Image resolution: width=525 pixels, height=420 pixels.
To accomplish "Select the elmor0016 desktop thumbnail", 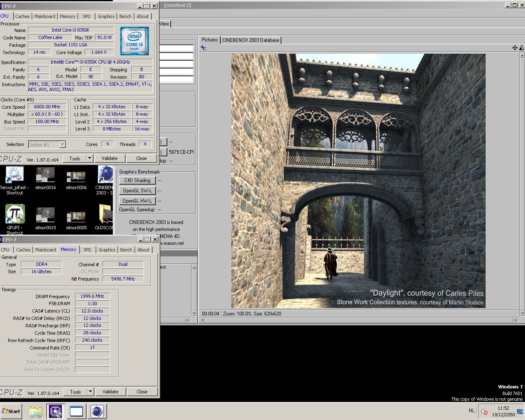I will [46, 179].
